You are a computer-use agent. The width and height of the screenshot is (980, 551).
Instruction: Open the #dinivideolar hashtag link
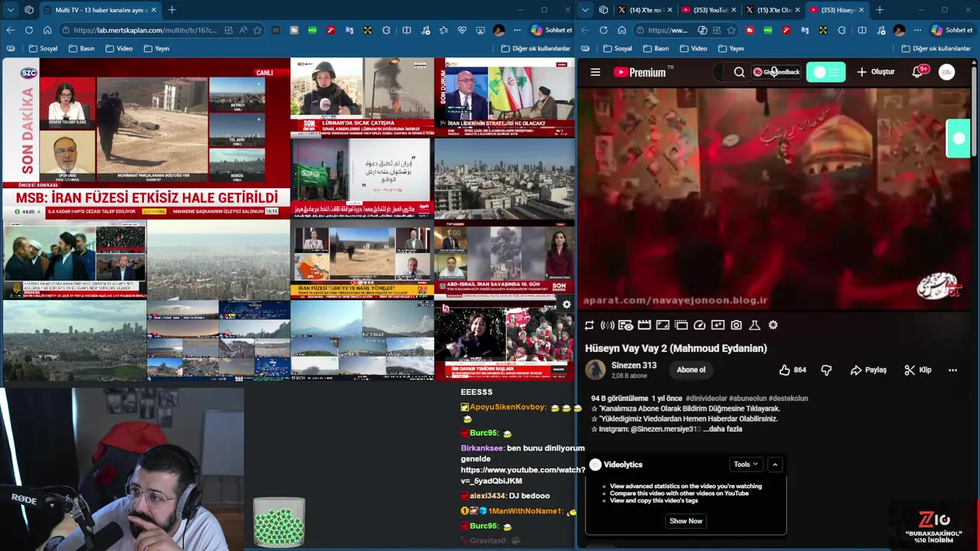pyautogui.click(x=706, y=398)
